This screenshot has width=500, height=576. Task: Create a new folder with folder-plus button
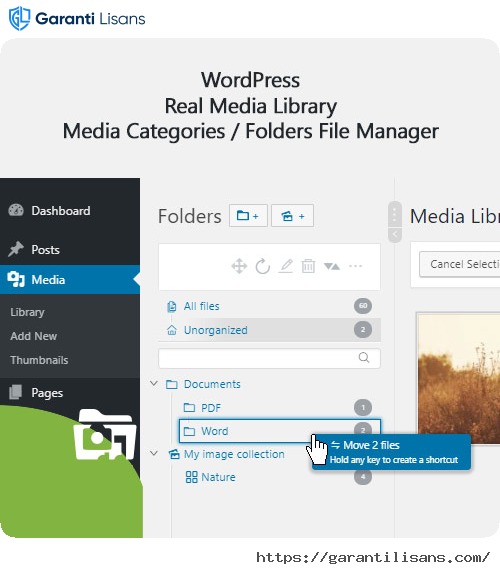(x=248, y=216)
